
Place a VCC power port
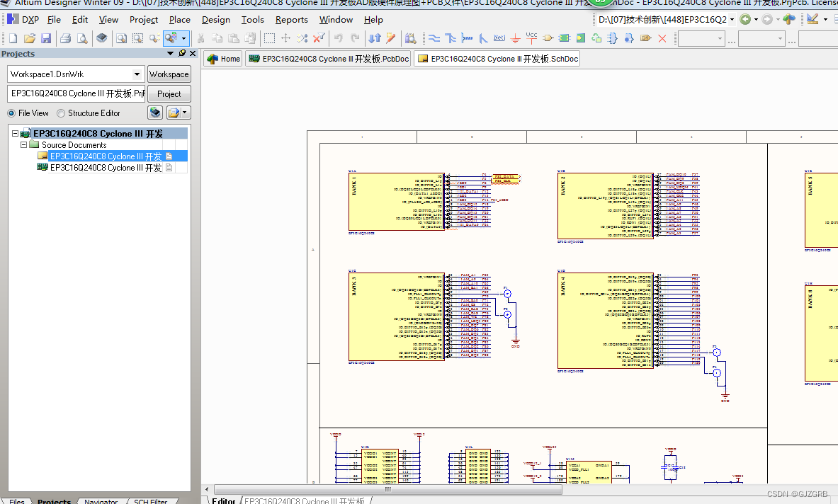coord(531,38)
